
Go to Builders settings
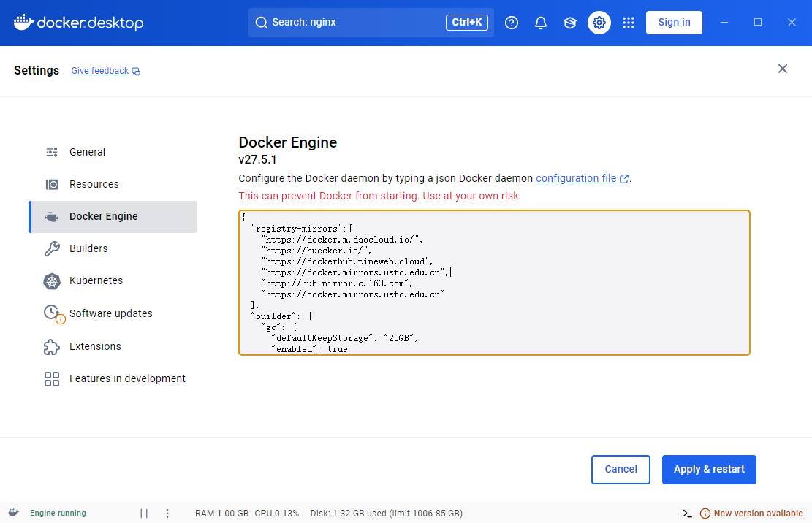(x=113, y=249)
